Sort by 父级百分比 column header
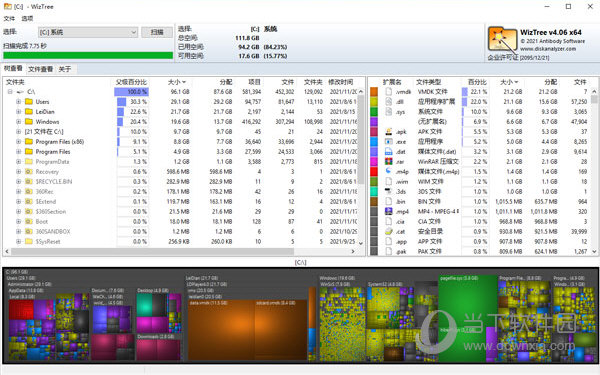 (x=131, y=82)
